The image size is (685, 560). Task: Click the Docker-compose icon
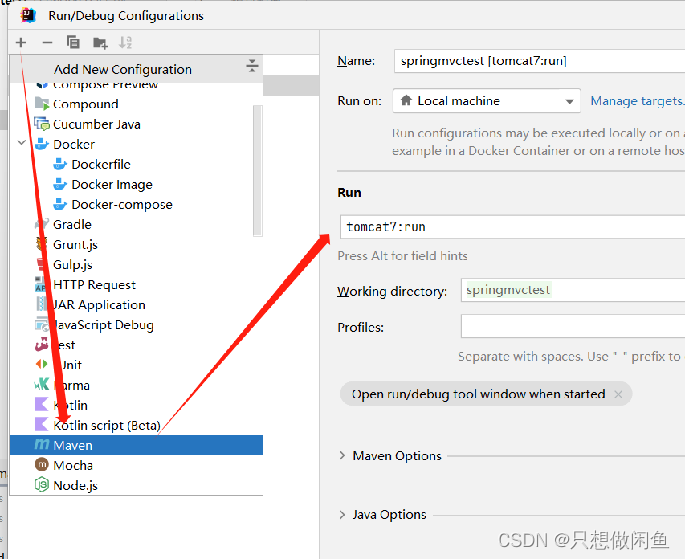tap(60, 204)
